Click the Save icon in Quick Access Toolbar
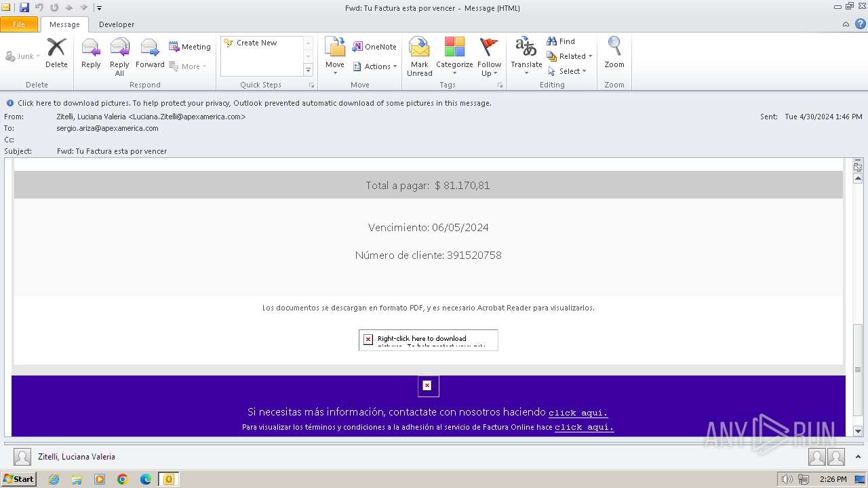This screenshot has height=488, width=868. pos(24,7)
